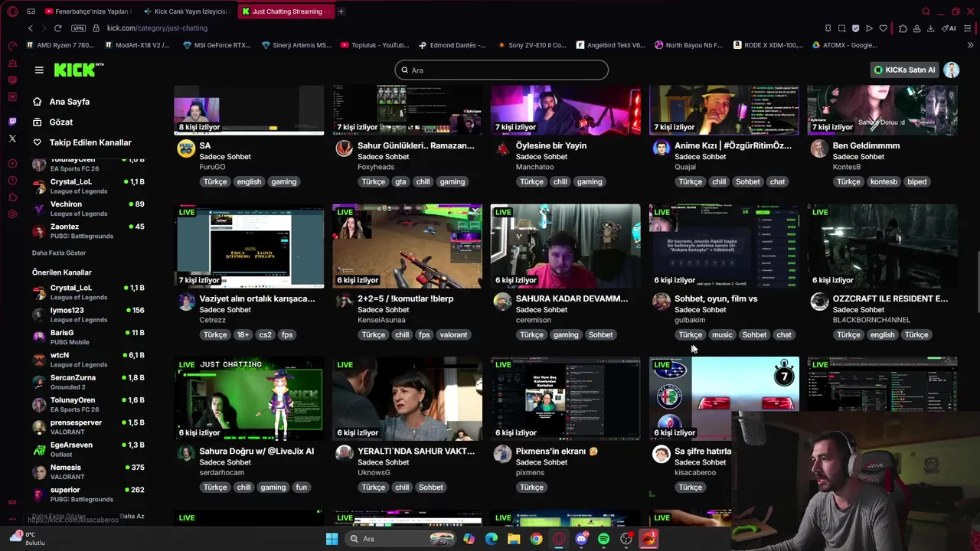Click the kontesb tag under Ben Geldimmmm
The image size is (980, 551).
pyautogui.click(x=884, y=181)
